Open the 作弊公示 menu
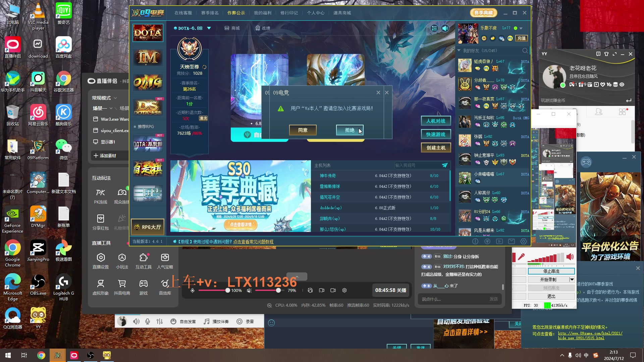Screen dimensions: 644x362 236,13
